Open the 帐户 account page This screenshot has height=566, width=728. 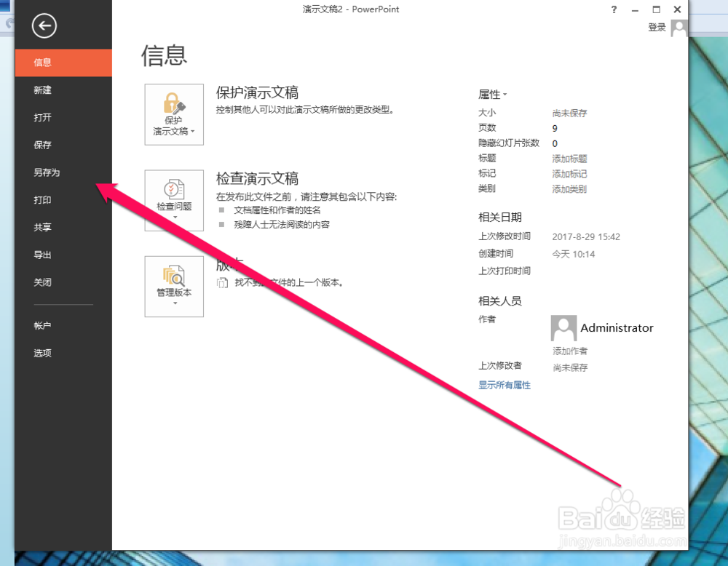pos(63,326)
